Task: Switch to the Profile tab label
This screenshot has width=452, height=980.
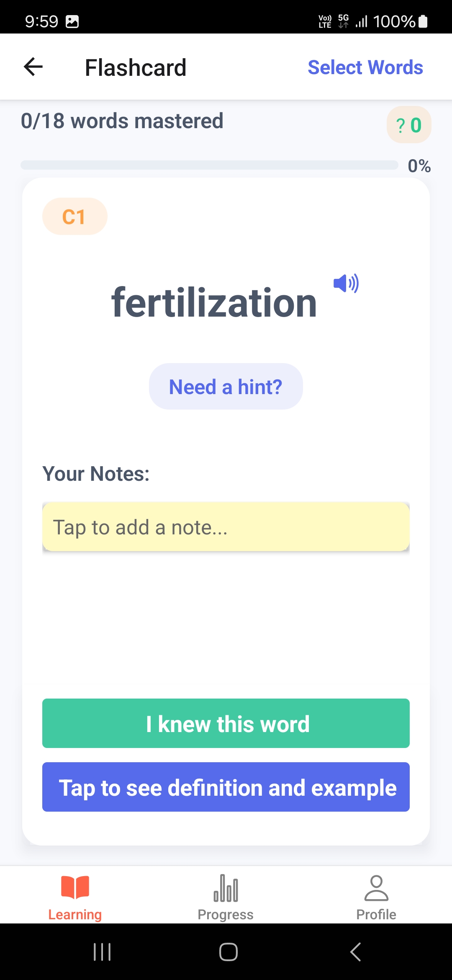Action: [x=376, y=914]
